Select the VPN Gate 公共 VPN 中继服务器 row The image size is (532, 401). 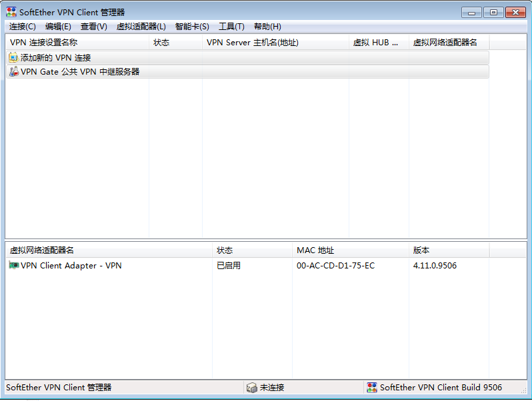[x=247, y=71]
